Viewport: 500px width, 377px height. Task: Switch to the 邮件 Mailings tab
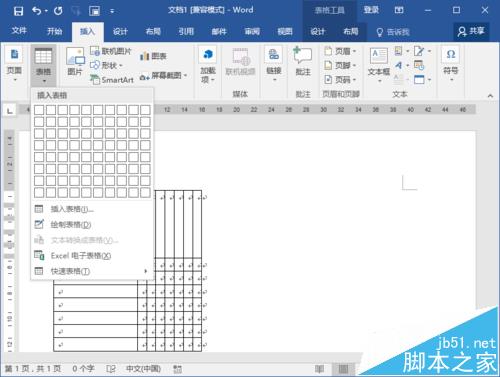tap(219, 31)
